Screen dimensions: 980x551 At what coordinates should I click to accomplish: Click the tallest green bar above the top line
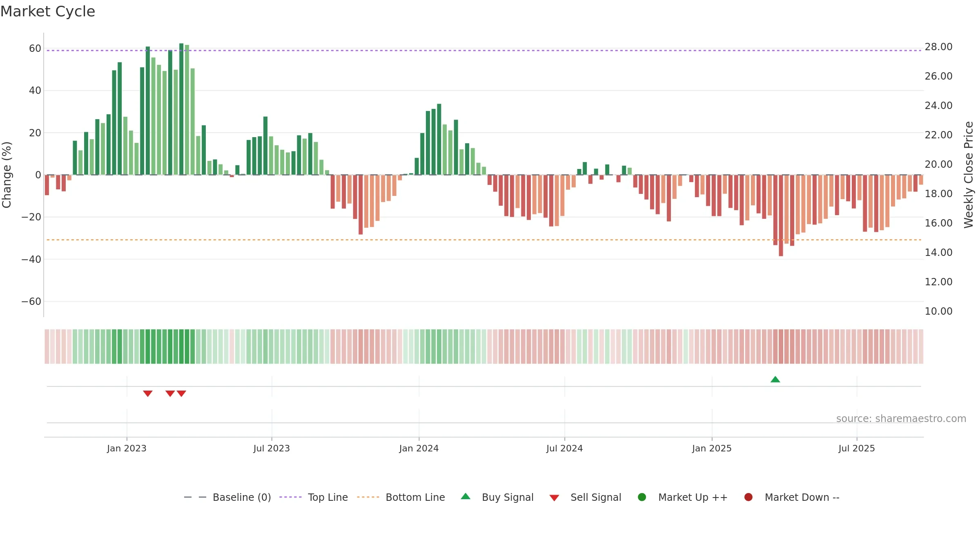(181, 109)
